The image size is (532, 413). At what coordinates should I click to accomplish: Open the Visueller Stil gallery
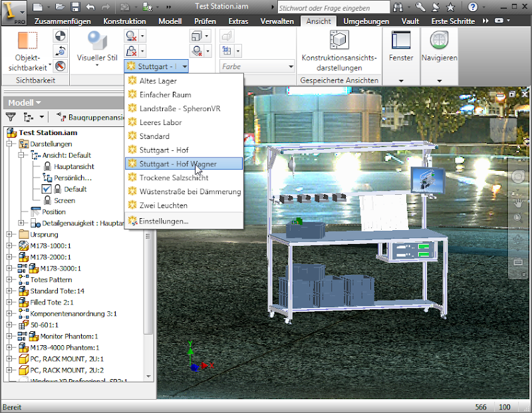[x=97, y=49]
